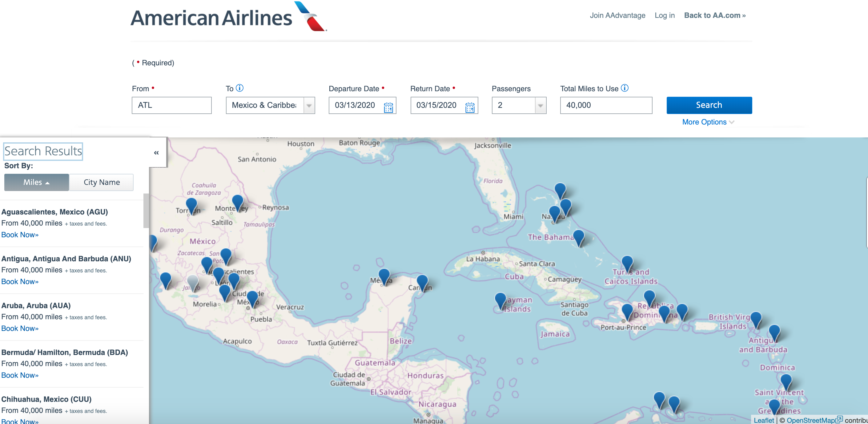The height and width of the screenshot is (424, 868).
Task: Open the Departure Date calendar icon
Action: tap(388, 107)
